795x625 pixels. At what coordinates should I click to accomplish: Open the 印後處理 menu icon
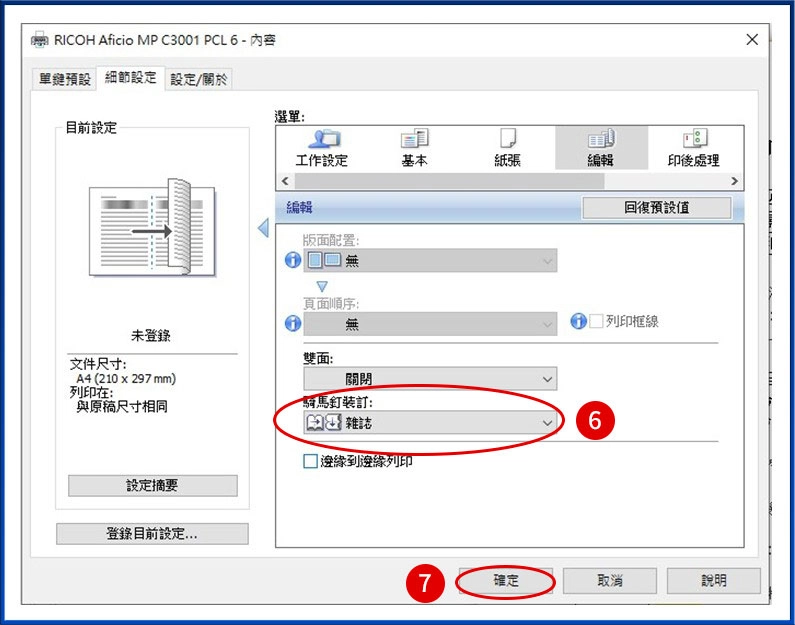pyautogui.click(x=694, y=148)
